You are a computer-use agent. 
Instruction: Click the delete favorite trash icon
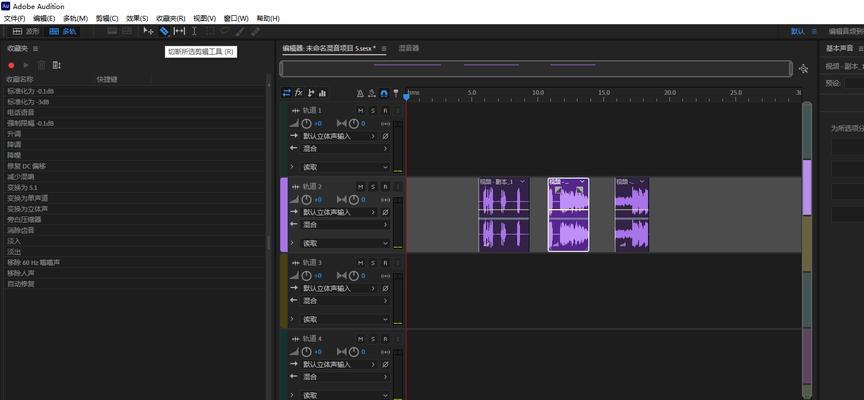pos(41,66)
